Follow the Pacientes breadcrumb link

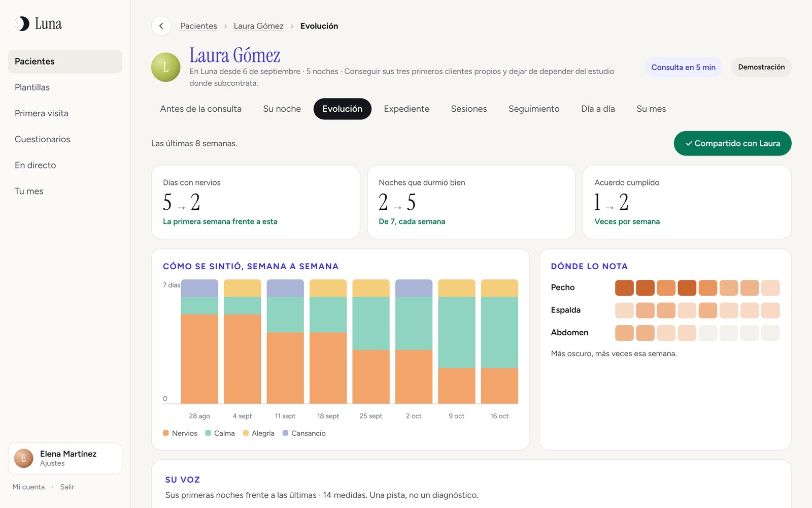(198, 26)
